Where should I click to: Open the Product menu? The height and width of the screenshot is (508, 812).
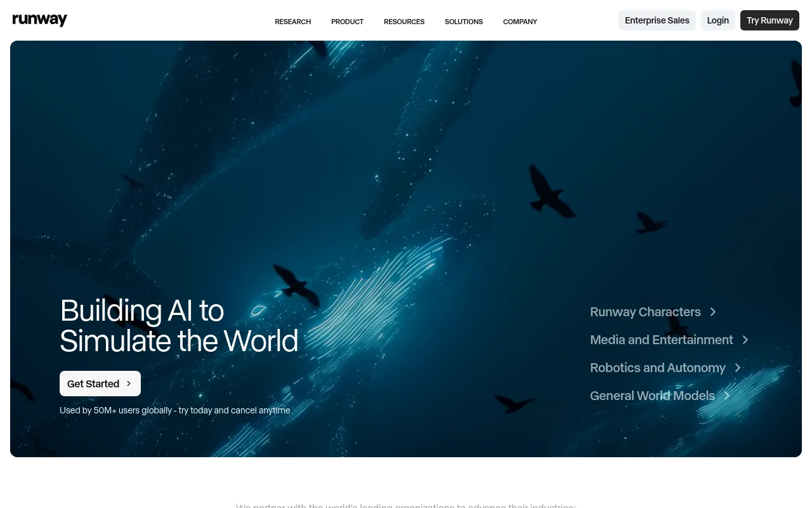347,22
